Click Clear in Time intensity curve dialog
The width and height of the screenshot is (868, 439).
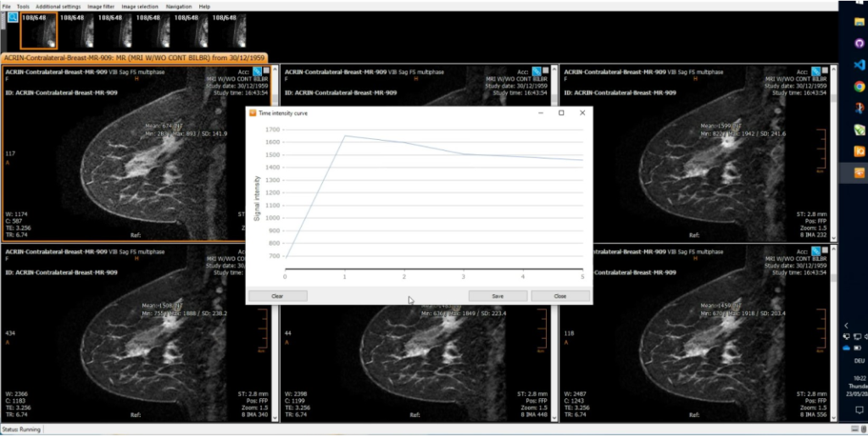click(x=277, y=296)
